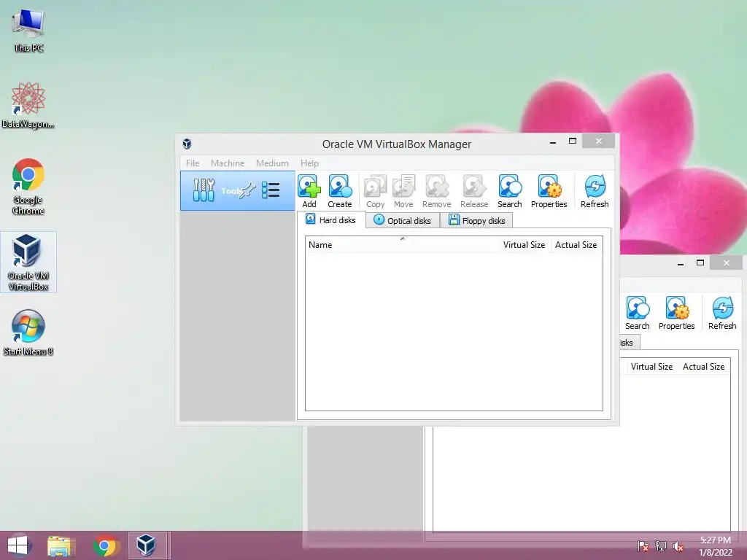Select the Google Chrome desktop shortcut

[28, 187]
